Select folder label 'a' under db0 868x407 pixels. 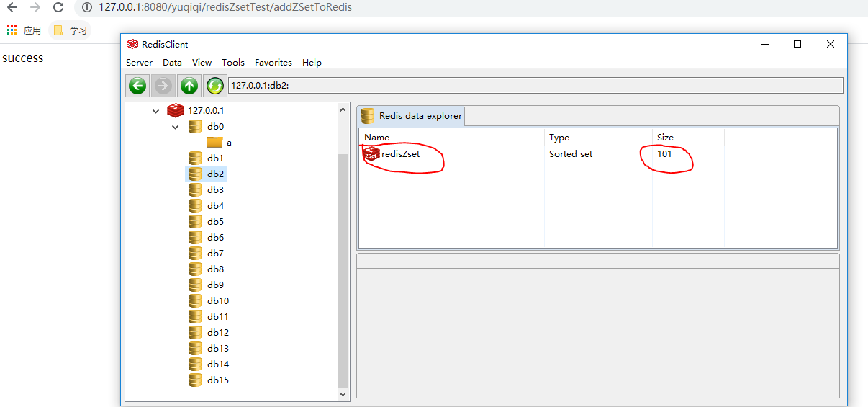click(229, 143)
